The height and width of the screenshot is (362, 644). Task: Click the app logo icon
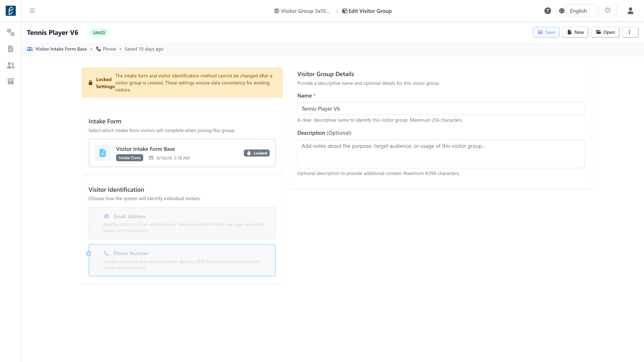pos(11,11)
